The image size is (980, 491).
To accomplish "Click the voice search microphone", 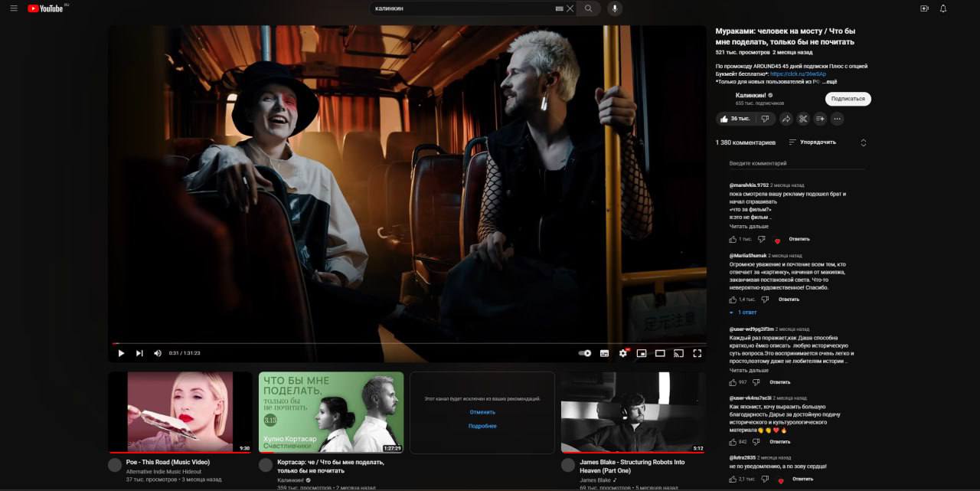I will point(613,8).
